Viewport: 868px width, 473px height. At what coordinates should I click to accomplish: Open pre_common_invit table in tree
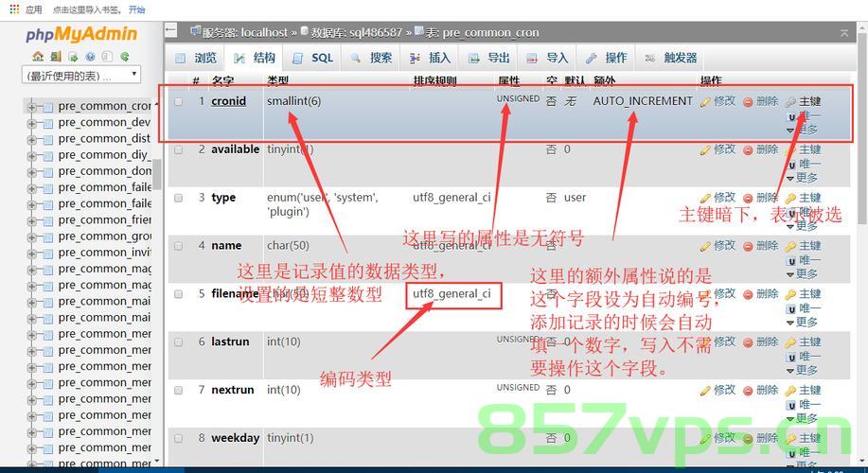pos(105,253)
